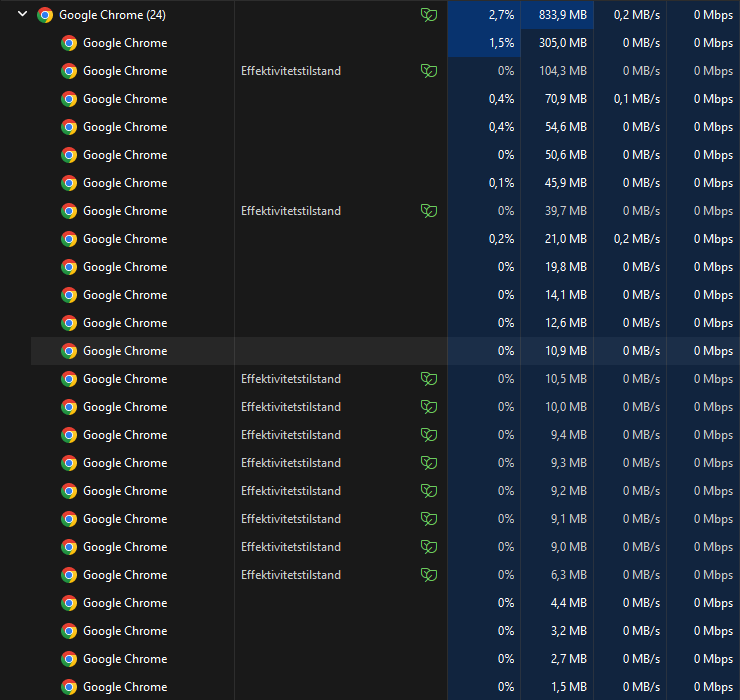Click the Chrome icon on the 104,3 MB row
This screenshot has height=700, width=740.
click(69, 71)
